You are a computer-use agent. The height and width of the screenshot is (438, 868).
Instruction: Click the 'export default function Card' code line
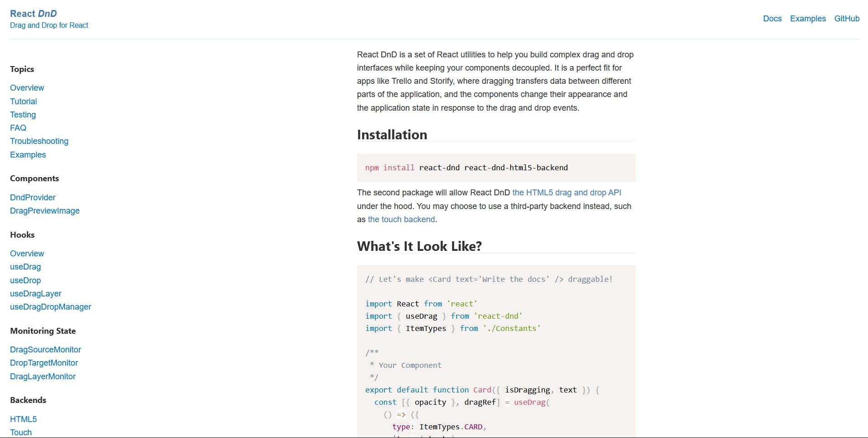point(482,390)
